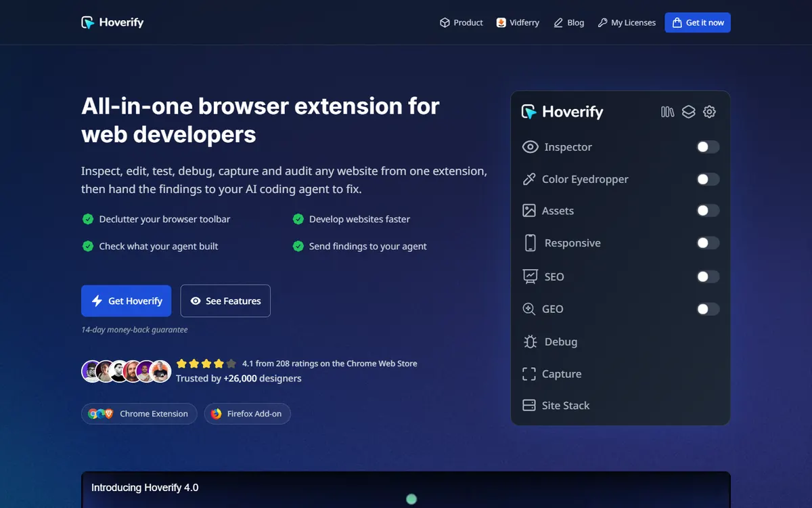This screenshot has width=812, height=508.
Task: Toggle the GEO switch
Action: 708,309
